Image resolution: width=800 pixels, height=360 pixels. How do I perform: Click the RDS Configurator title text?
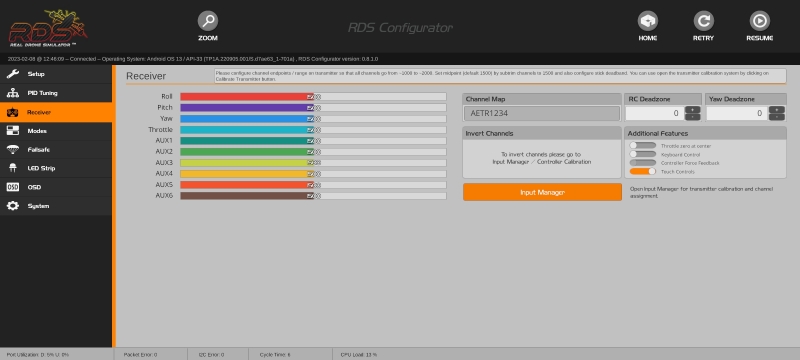tap(400, 28)
